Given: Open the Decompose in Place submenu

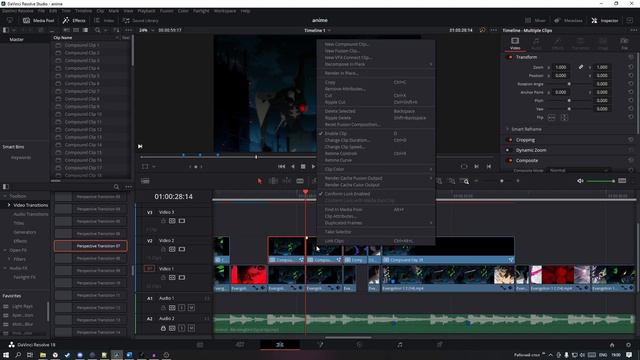Looking at the screenshot, I should 376,64.
